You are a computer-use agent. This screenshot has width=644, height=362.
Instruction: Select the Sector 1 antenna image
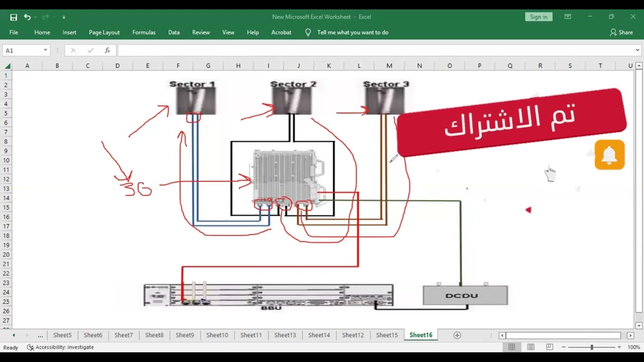196,101
